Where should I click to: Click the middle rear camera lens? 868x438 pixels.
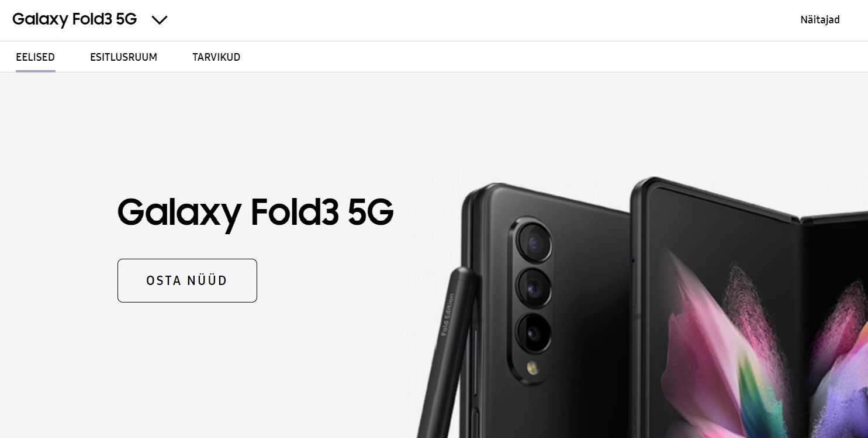[x=533, y=287]
